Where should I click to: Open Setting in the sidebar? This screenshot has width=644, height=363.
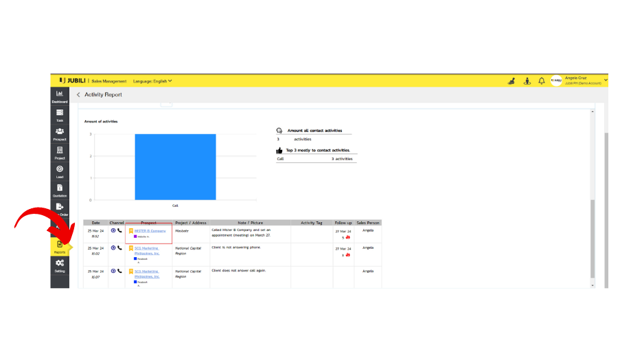pyautogui.click(x=60, y=265)
